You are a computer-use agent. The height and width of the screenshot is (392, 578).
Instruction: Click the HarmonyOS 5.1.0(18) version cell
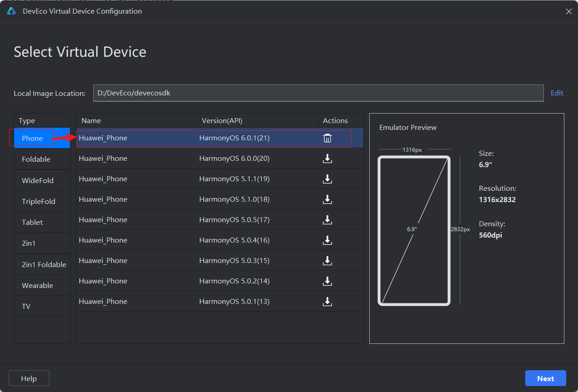click(x=234, y=199)
